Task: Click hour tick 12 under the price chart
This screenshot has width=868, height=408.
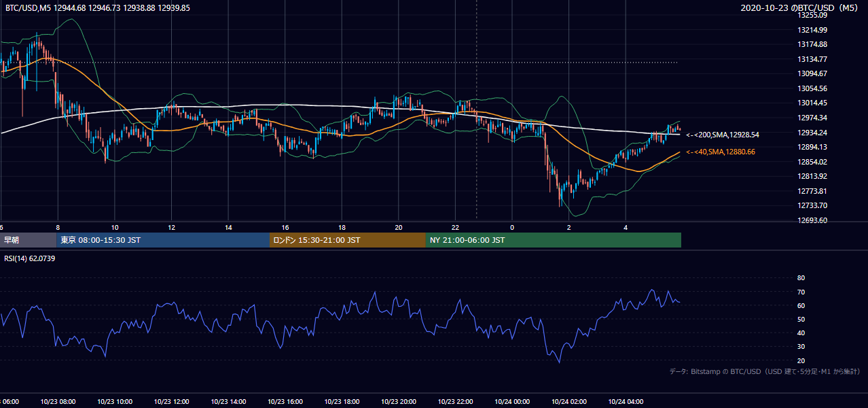Action: pyautogui.click(x=171, y=227)
